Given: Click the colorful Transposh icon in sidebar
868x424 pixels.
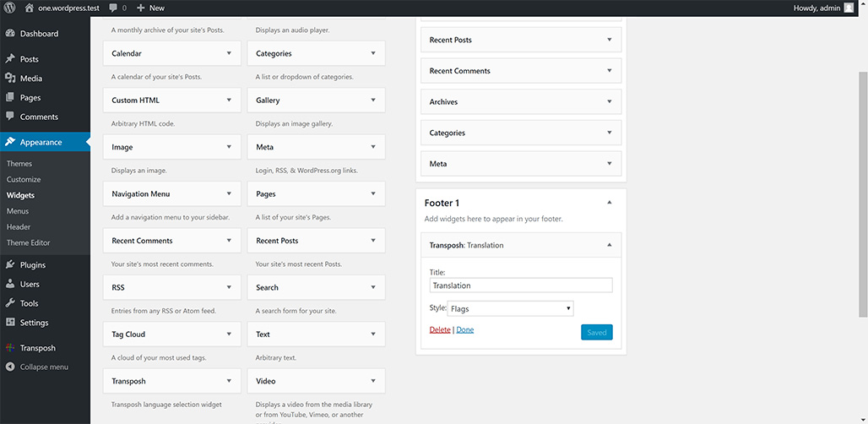Looking at the screenshot, I should (x=10, y=348).
